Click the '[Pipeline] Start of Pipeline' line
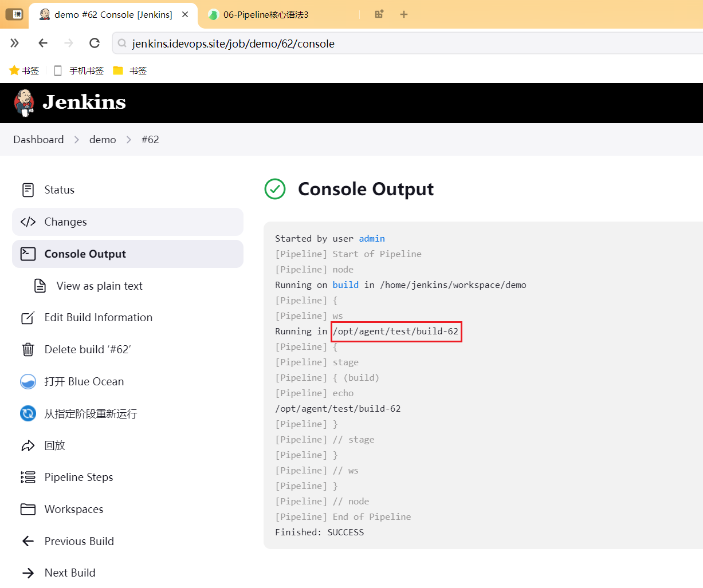 tap(348, 254)
